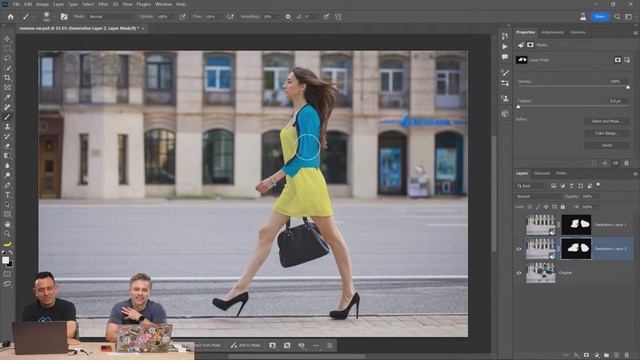Delete layer with the Layers trash icon
The image size is (640, 360).
pyautogui.click(x=627, y=356)
